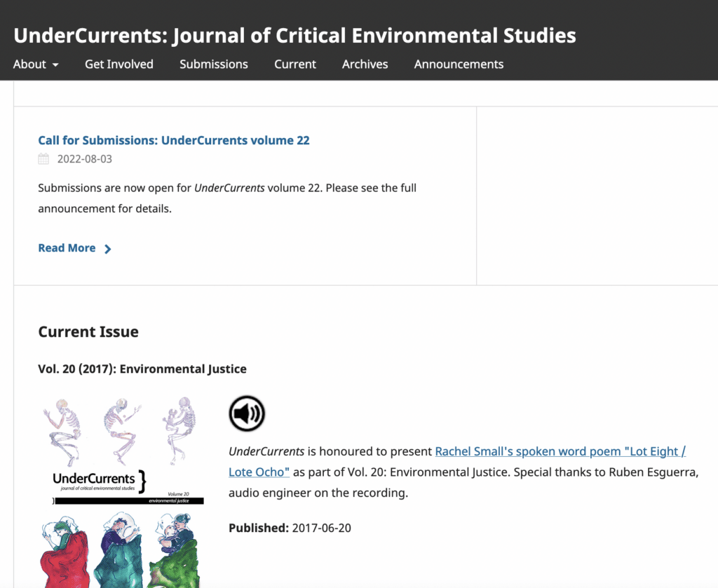Click Read More under the submissions announcement
Viewport: 718px width, 588px height.
coord(67,248)
